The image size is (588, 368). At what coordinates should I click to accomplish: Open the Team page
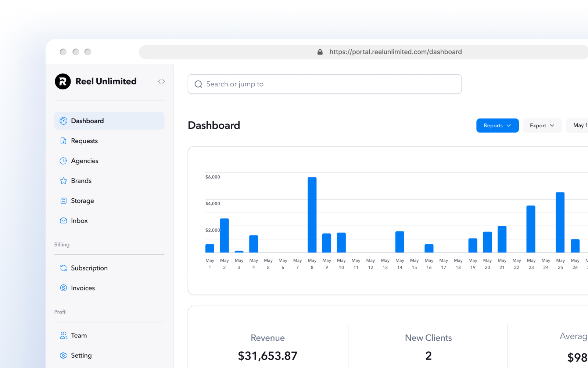(x=109, y=335)
